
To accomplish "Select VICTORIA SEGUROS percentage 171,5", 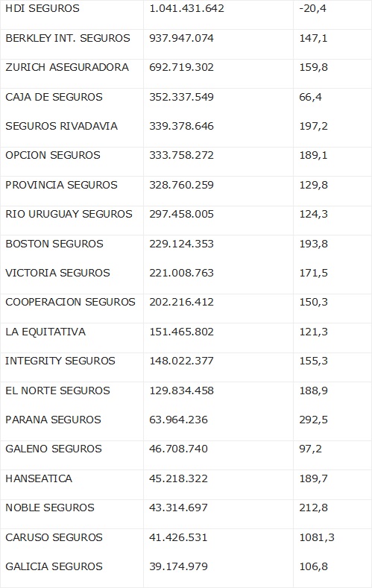I will click(x=314, y=273).
